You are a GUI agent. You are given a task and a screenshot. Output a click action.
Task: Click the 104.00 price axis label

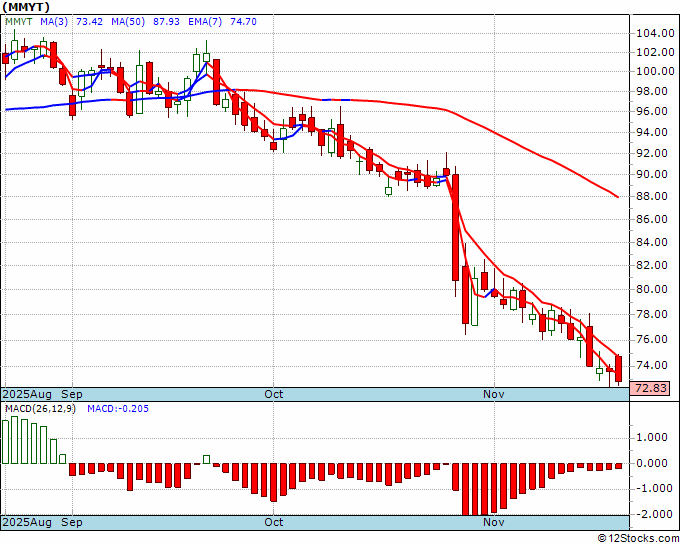[655, 33]
